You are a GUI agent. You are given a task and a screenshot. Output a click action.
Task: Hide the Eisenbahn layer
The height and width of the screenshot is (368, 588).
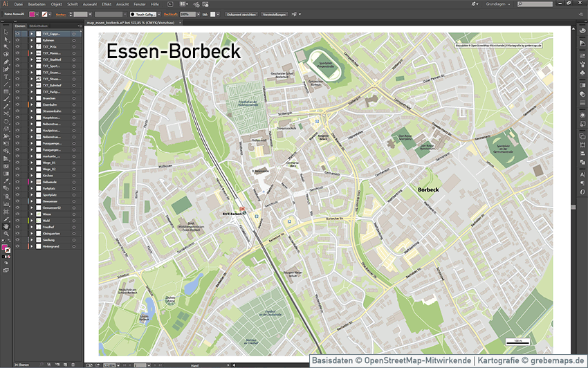click(18, 104)
